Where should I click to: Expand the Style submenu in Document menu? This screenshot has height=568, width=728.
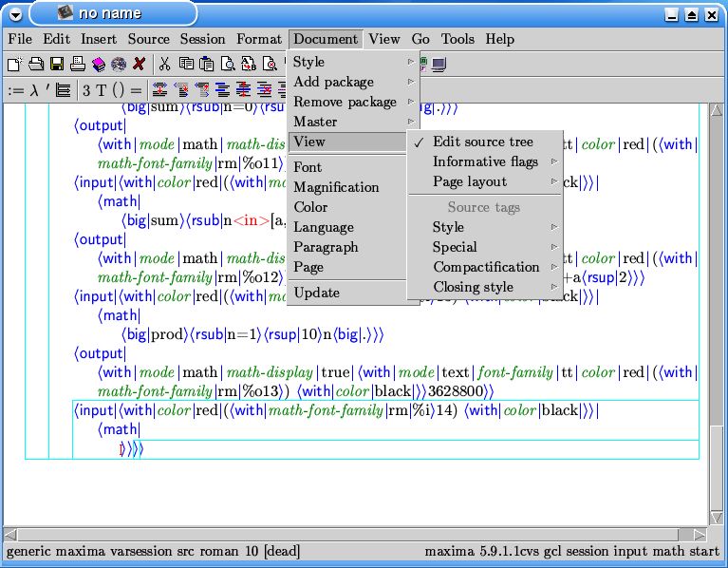[x=353, y=62]
